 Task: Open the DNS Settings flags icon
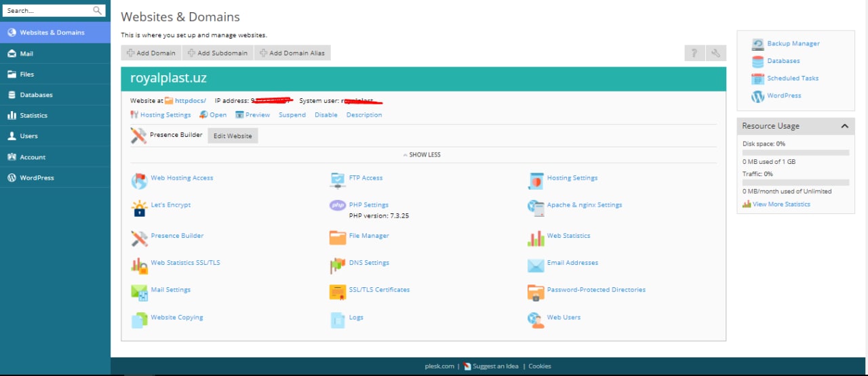[x=338, y=266]
